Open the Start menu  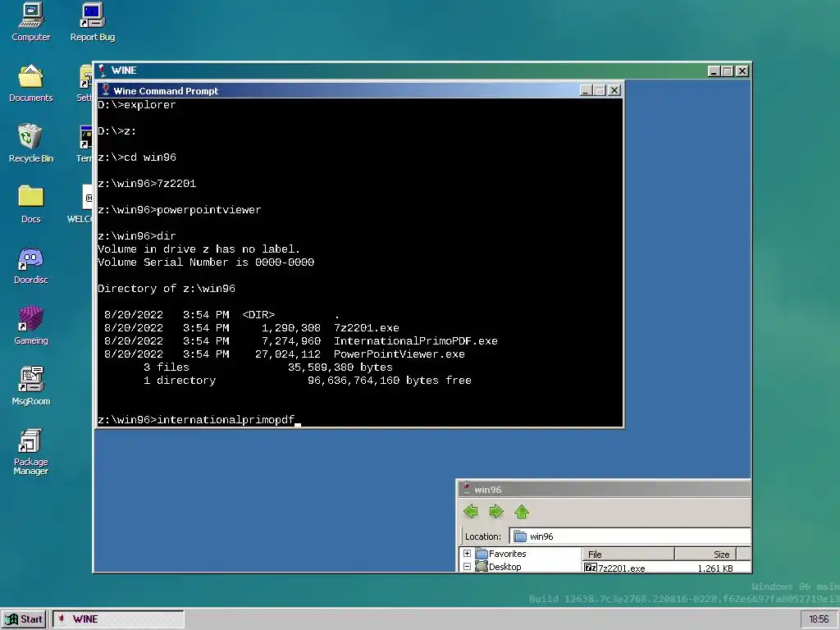pos(25,619)
